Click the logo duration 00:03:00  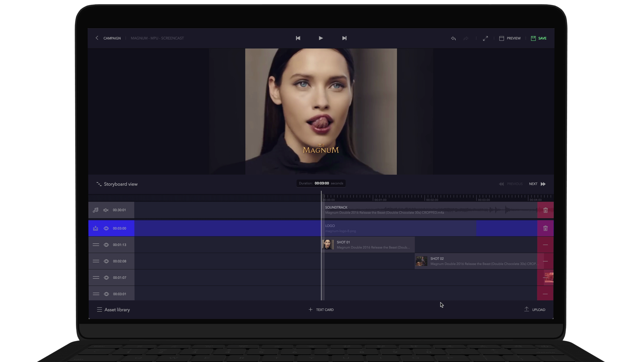coord(119,228)
